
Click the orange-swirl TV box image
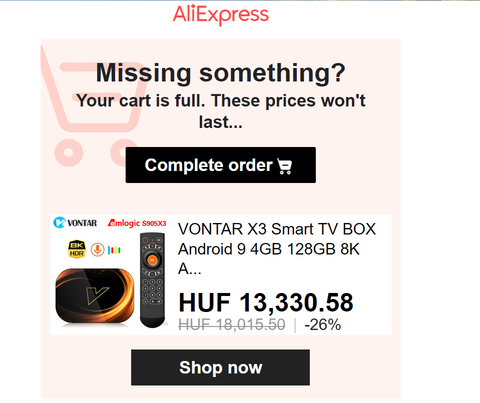pos(95,296)
